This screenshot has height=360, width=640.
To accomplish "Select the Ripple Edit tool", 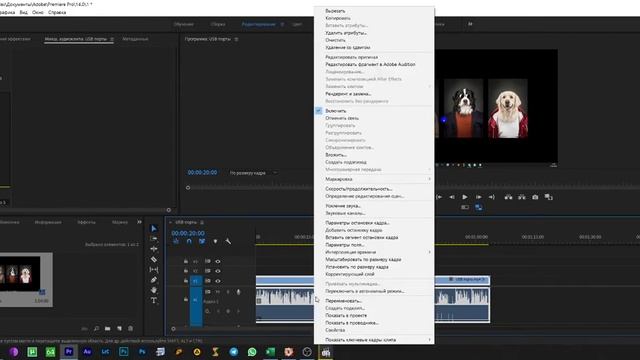I will click(x=154, y=249).
